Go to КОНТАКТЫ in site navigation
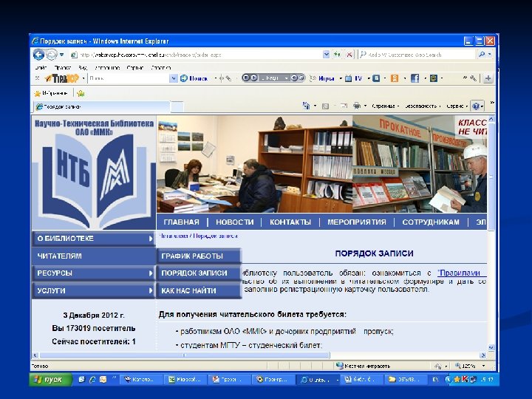Image resolution: width=532 pixels, height=399 pixels. (290, 222)
